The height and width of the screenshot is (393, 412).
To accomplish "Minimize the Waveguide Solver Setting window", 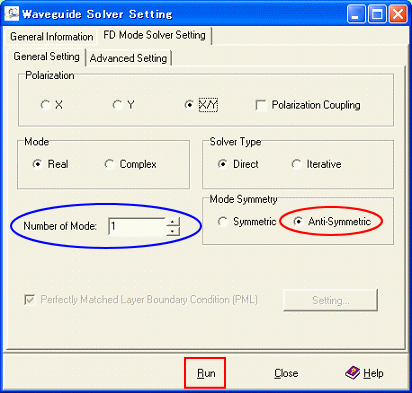I will click(x=356, y=14).
